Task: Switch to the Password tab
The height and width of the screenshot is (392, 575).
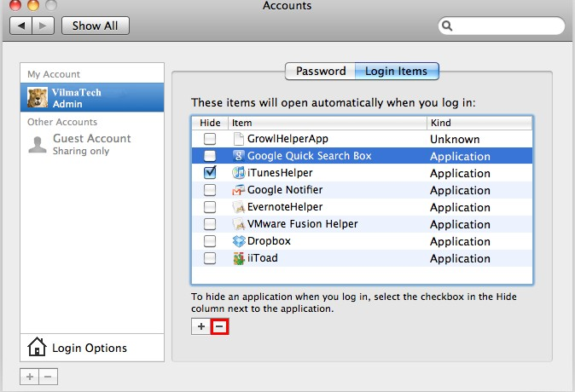Action: (320, 71)
